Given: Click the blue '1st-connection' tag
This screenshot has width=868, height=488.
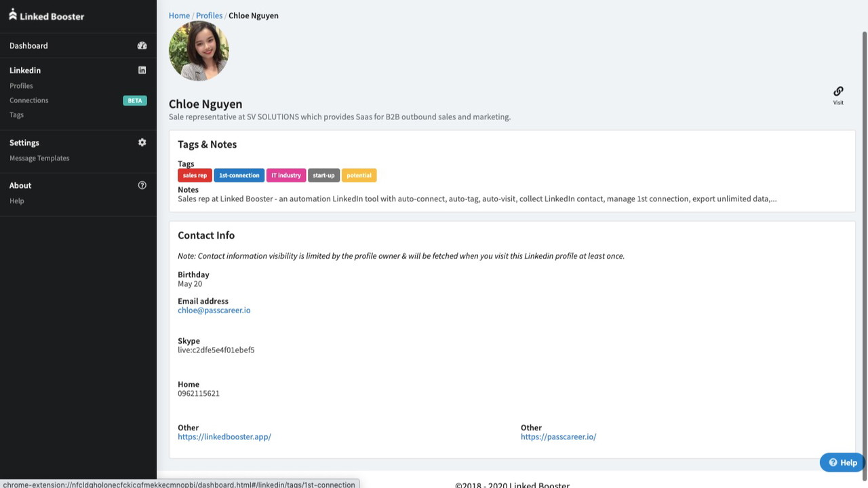Looking at the screenshot, I should click(x=239, y=176).
